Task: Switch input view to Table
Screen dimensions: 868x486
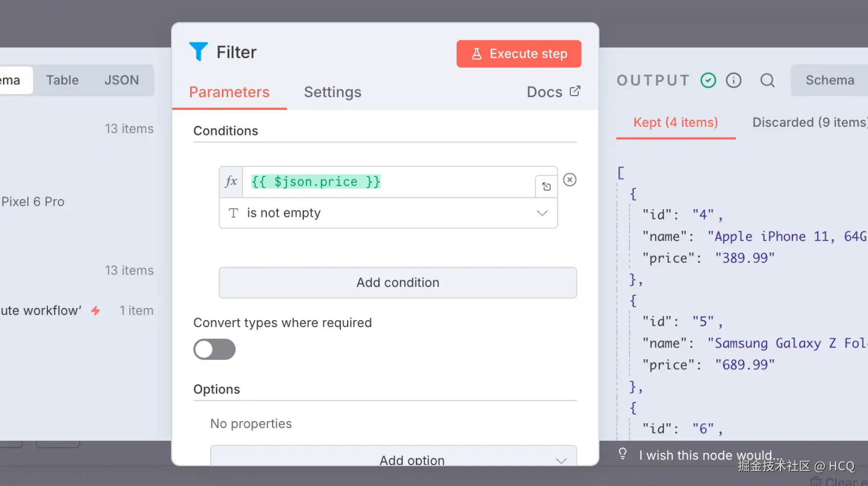Action: click(62, 80)
